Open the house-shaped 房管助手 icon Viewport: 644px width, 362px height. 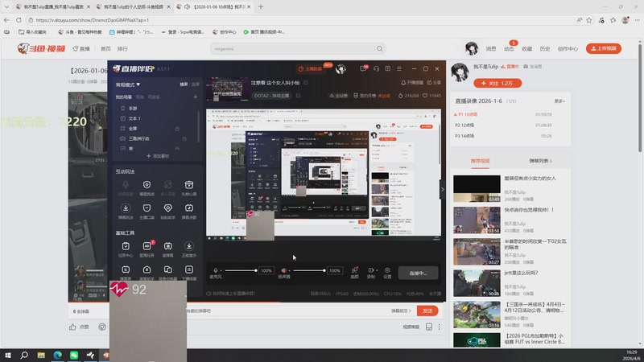pos(147,269)
